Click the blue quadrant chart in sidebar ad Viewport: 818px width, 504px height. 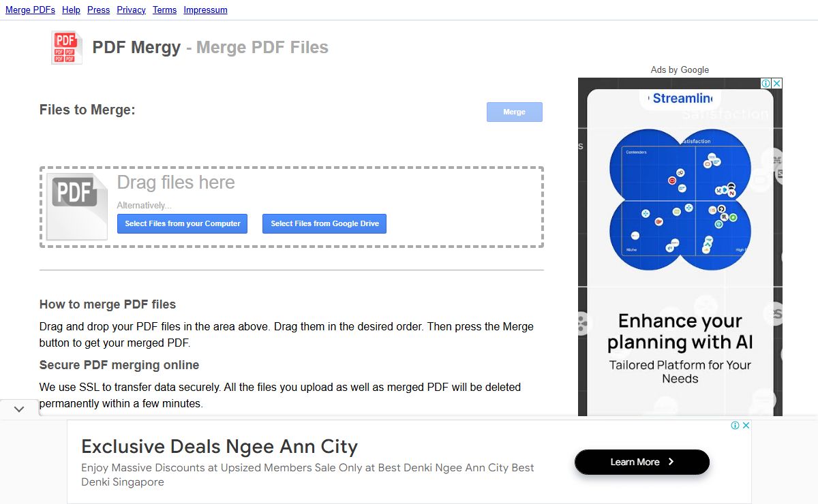(x=680, y=199)
